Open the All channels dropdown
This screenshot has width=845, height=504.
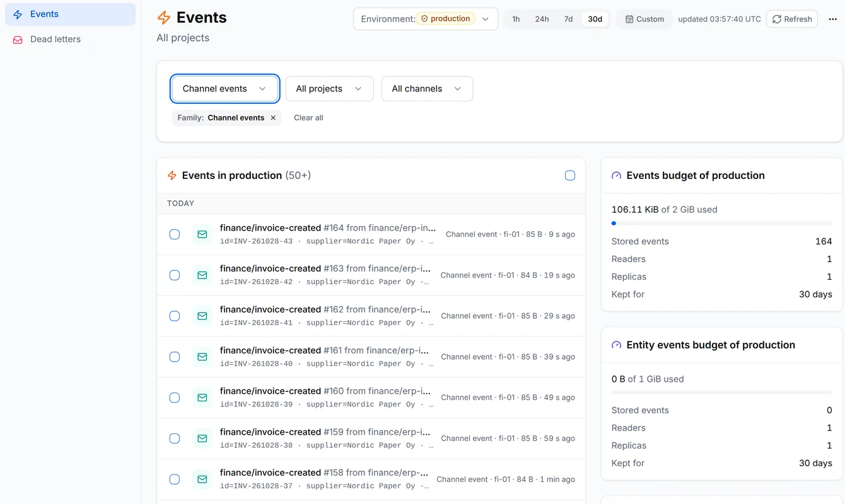point(427,89)
